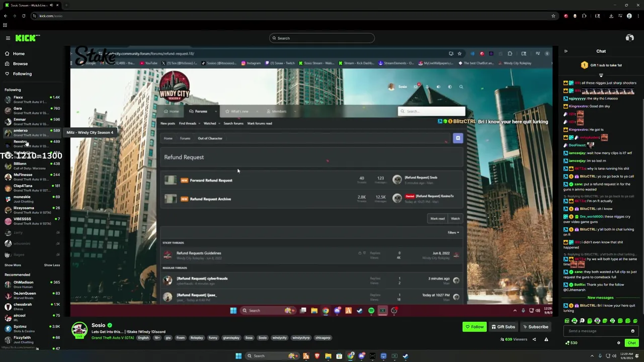Share the stream via share icon
The height and width of the screenshot is (362, 644).
pyautogui.click(x=534, y=339)
